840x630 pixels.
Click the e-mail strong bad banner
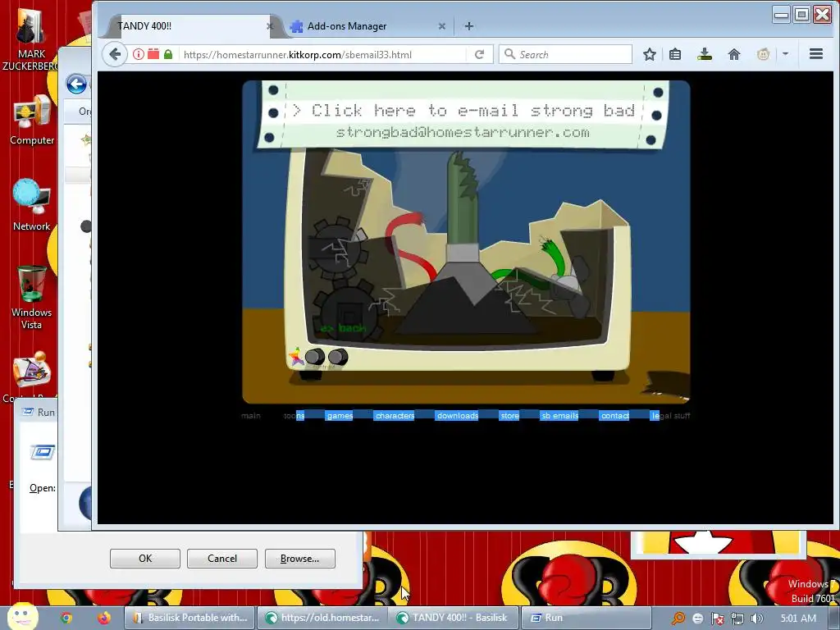(x=464, y=115)
